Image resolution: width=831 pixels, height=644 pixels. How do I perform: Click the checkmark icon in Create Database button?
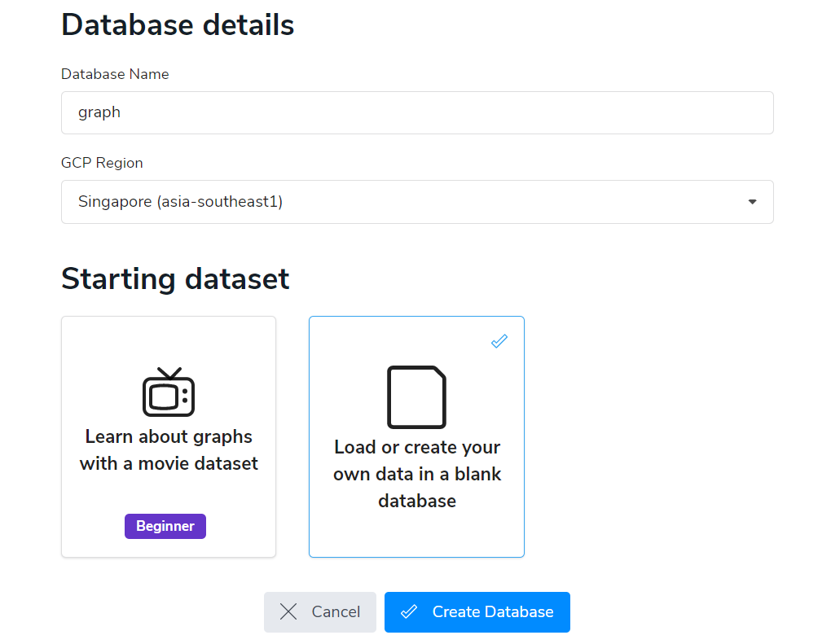tap(409, 612)
